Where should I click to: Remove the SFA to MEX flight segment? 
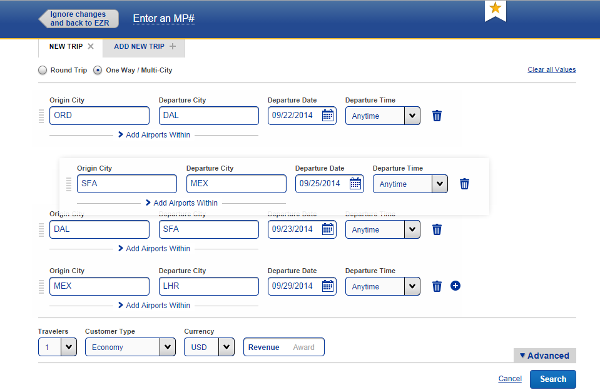(x=464, y=184)
